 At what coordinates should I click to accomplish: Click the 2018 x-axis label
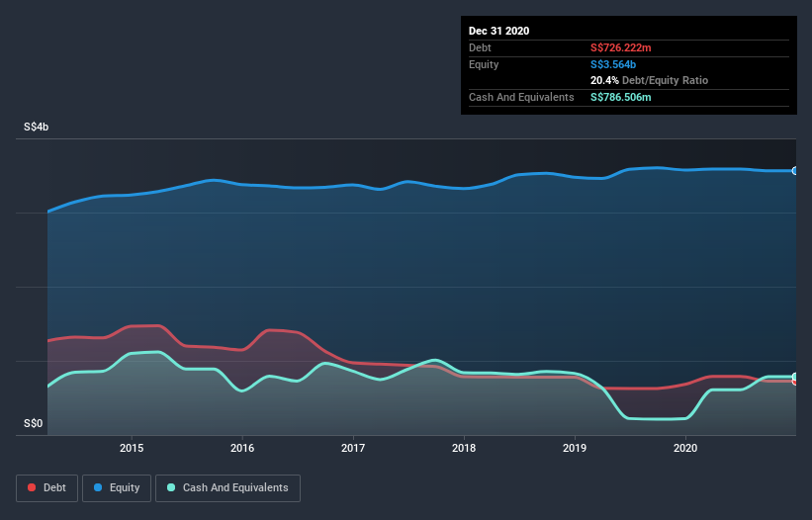(464, 448)
